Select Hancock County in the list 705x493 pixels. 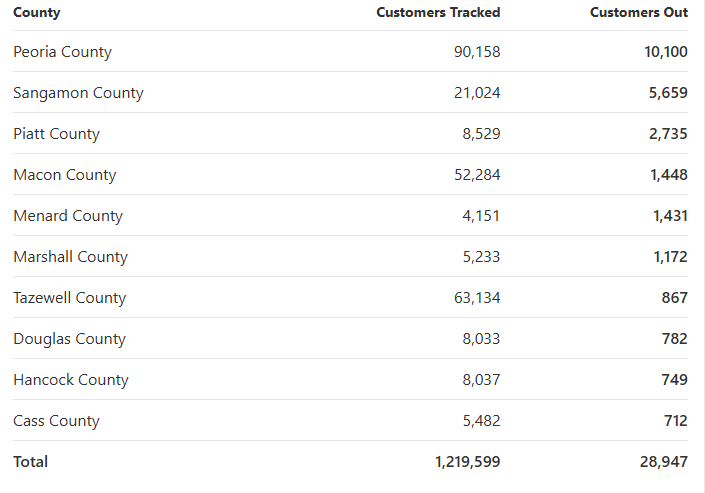tap(71, 380)
